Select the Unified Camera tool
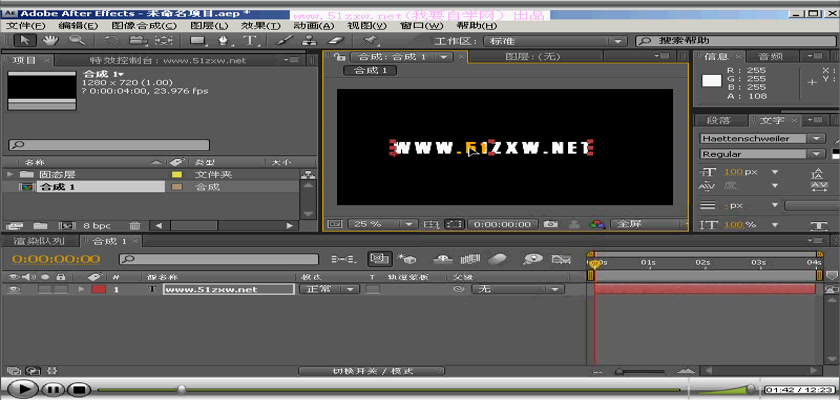This screenshot has height=400, width=840. pos(138,40)
